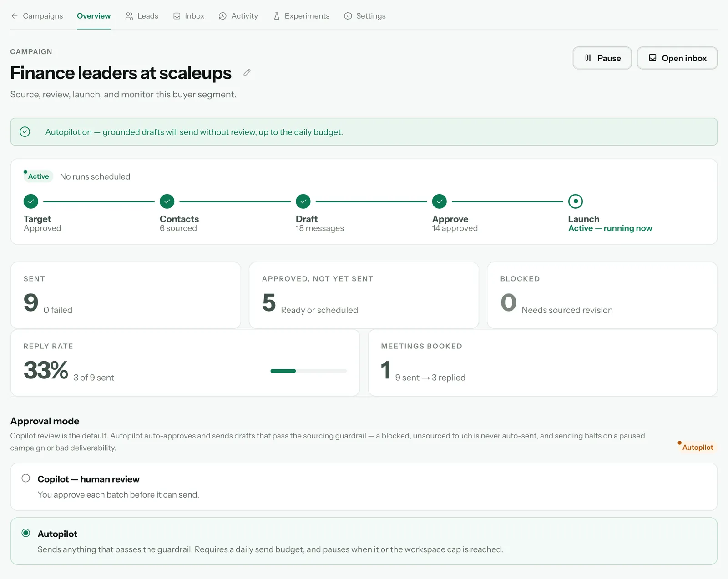Open the Leads tab

142,16
